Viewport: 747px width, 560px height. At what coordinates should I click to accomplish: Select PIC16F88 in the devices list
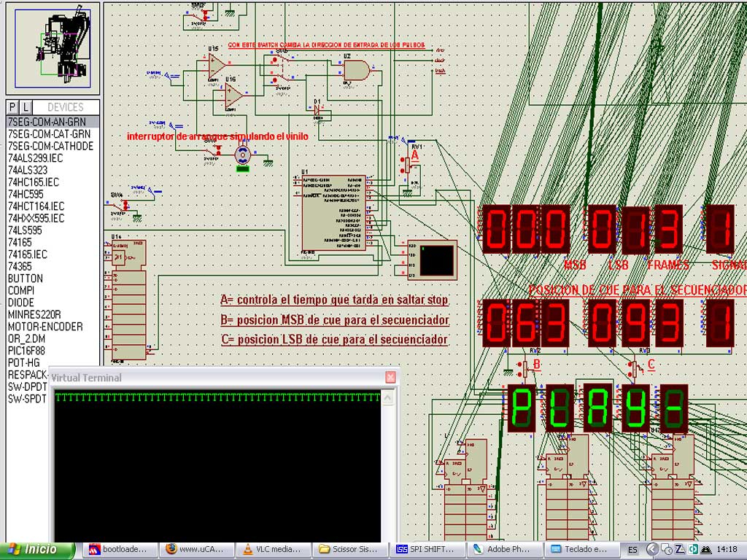pos(33,350)
